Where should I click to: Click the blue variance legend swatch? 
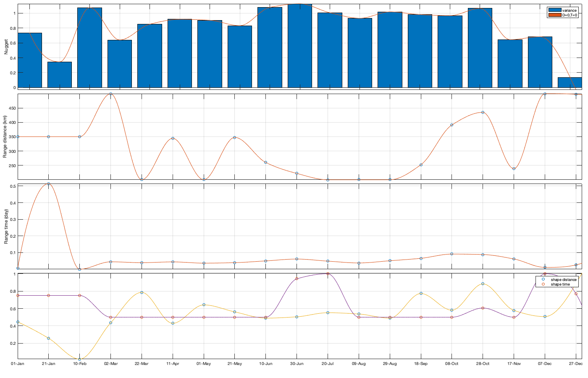555,10
